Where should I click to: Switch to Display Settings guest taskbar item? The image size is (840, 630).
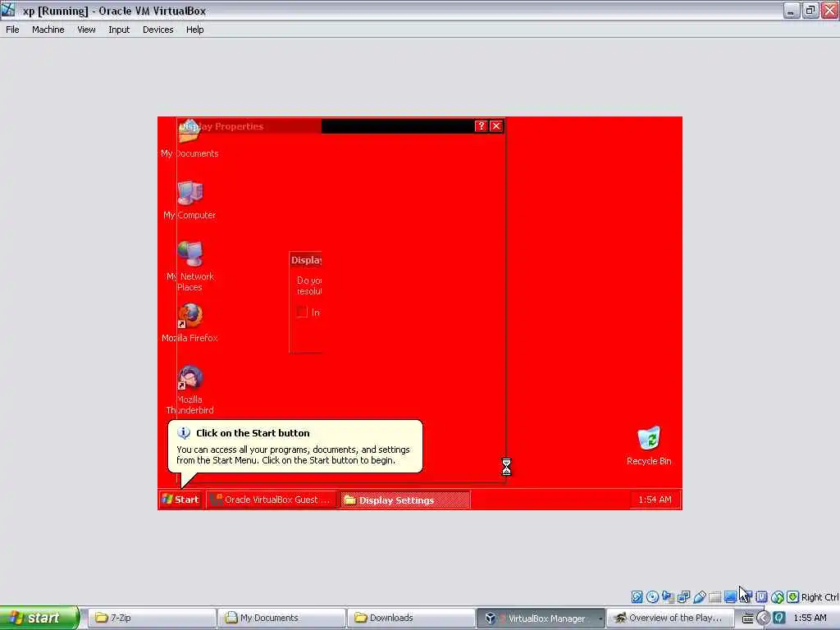point(405,500)
